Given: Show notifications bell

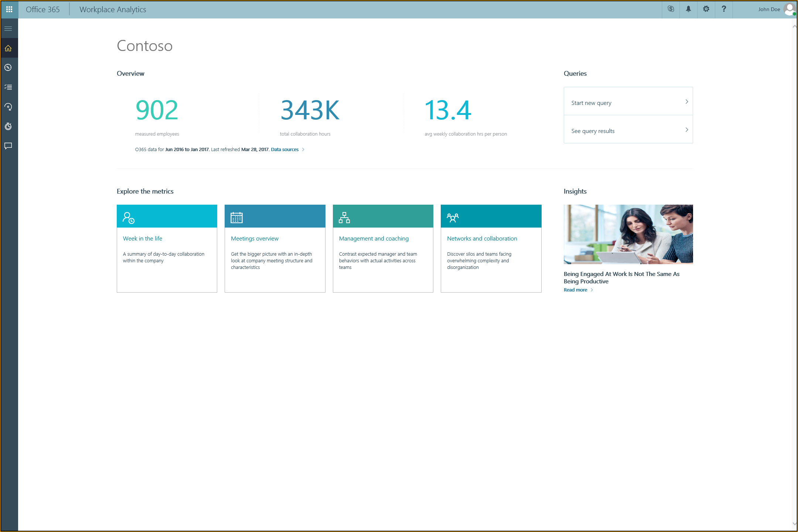Looking at the screenshot, I should (688, 9).
